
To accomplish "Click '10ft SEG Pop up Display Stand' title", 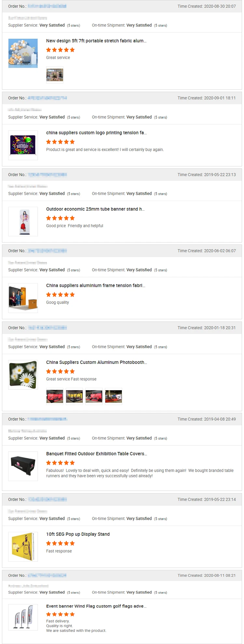I will coord(78,534).
